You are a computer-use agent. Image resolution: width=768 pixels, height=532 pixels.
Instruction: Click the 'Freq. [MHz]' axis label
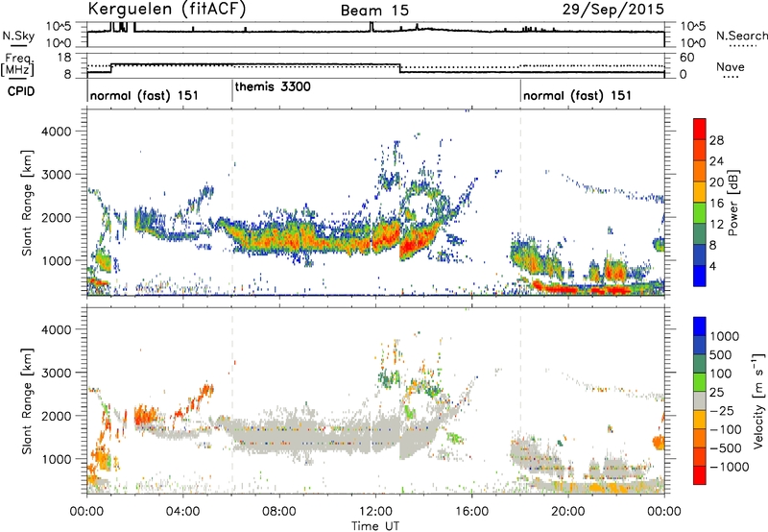point(17,65)
